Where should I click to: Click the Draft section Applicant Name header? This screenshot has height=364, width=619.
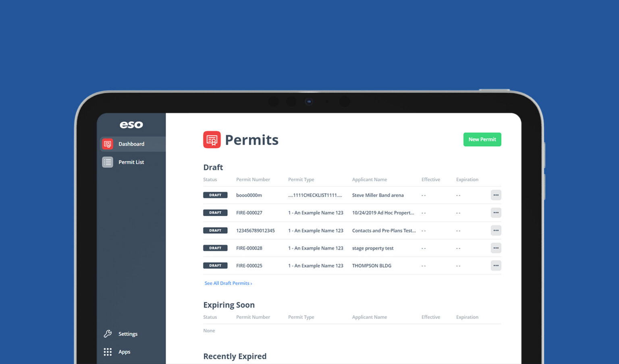point(370,180)
